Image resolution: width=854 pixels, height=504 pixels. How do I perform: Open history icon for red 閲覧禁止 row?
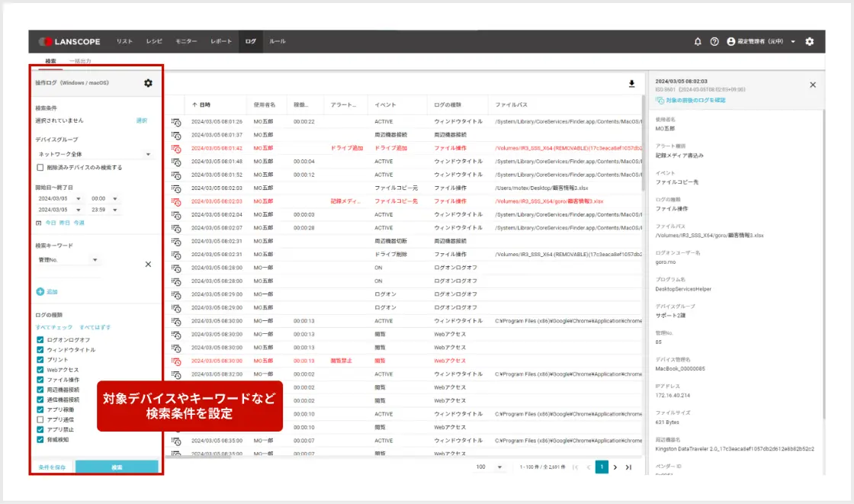(x=176, y=361)
